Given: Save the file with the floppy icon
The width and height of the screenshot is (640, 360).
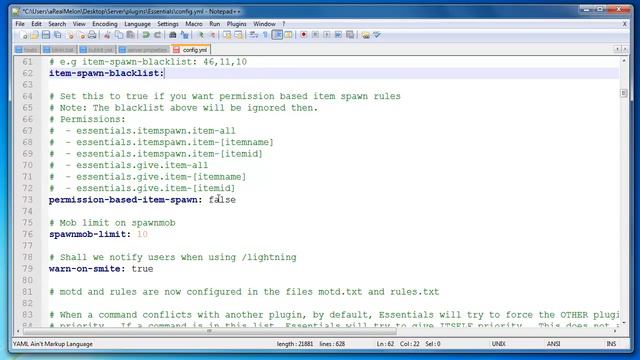Looking at the screenshot, I should [x=46, y=35].
